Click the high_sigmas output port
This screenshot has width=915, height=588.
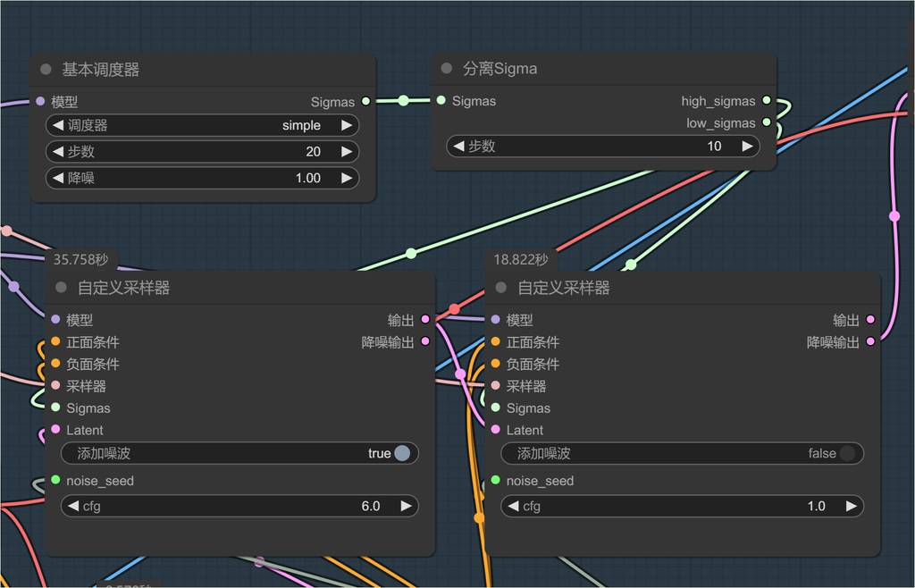tap(767, 102)
